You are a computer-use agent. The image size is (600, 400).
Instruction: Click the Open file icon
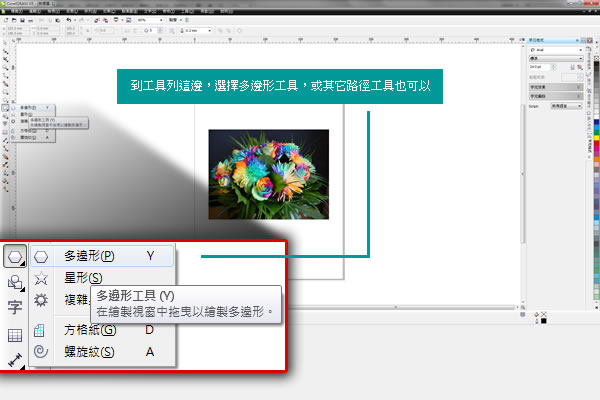click(x=14, y=20)
